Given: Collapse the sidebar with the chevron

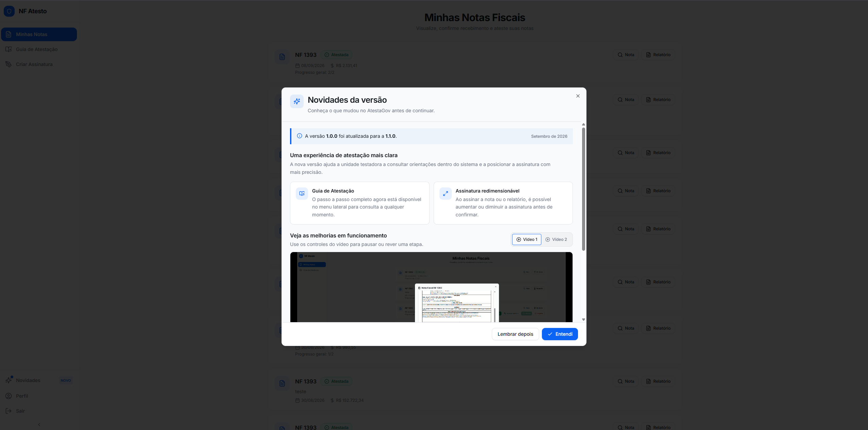Looking at the screenshot, I should (x=39, y=424).
